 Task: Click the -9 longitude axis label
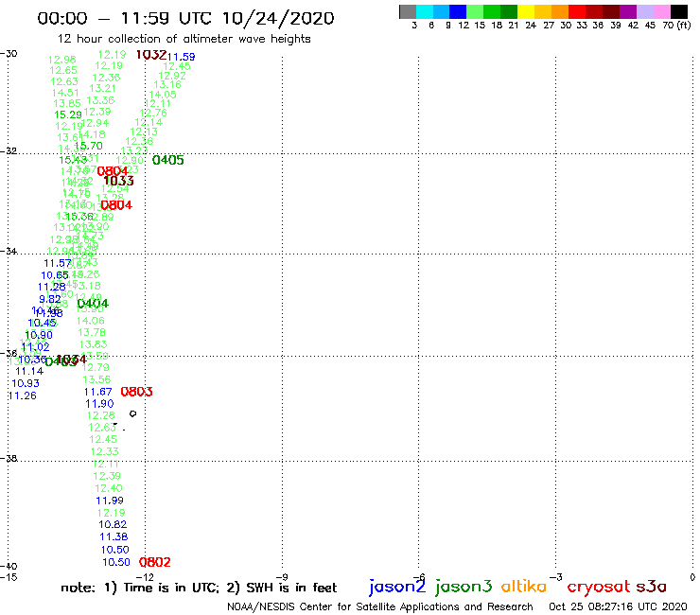[282, 577]
